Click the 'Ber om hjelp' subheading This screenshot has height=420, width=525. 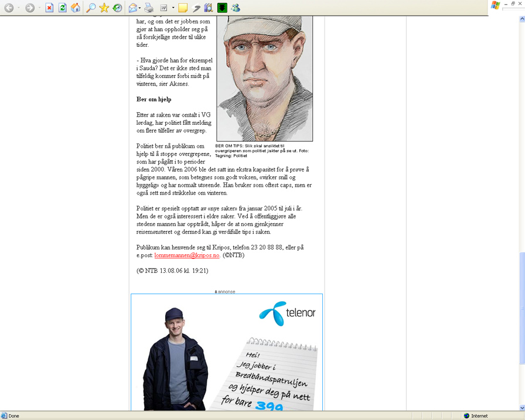point(154,99)
